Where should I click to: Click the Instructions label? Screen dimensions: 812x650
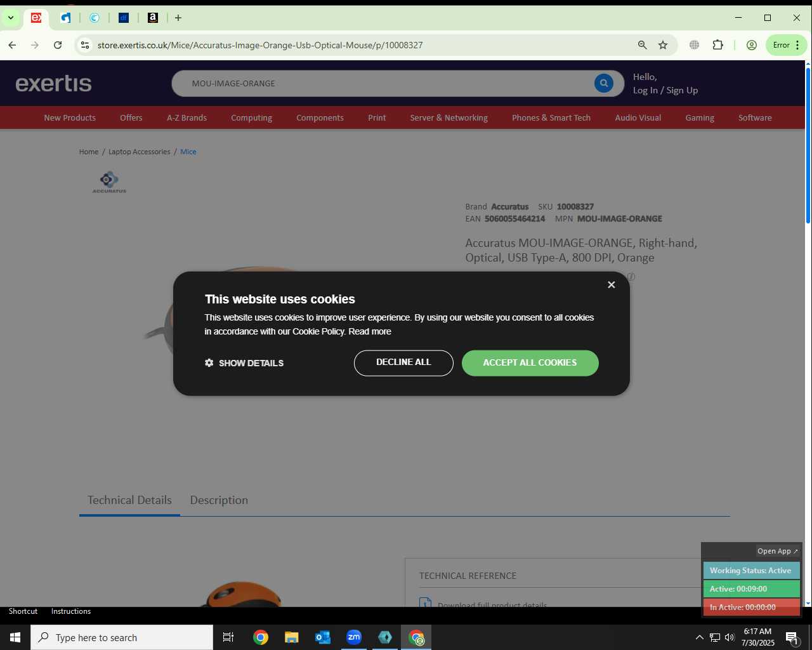click(71, 611)
